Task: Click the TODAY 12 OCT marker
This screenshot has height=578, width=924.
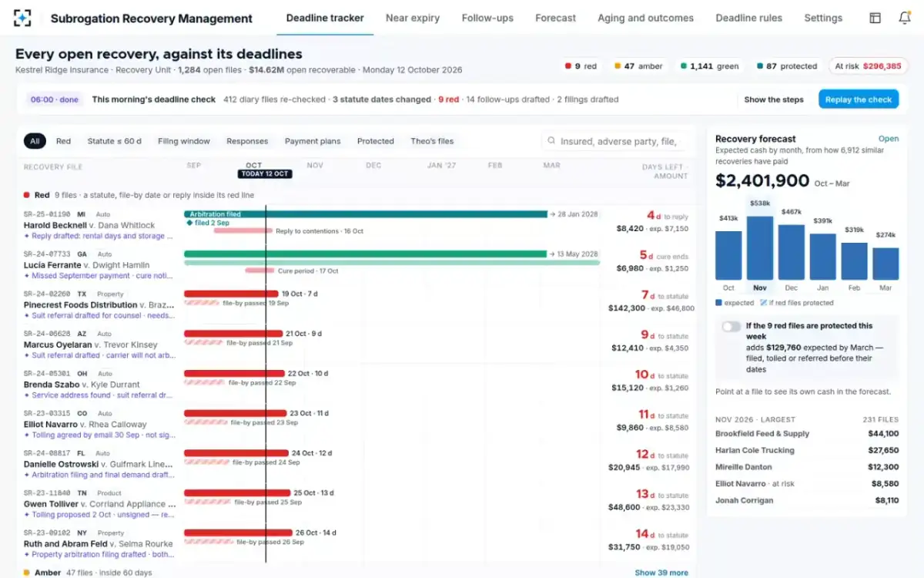Action: click(x=265, y=174)
